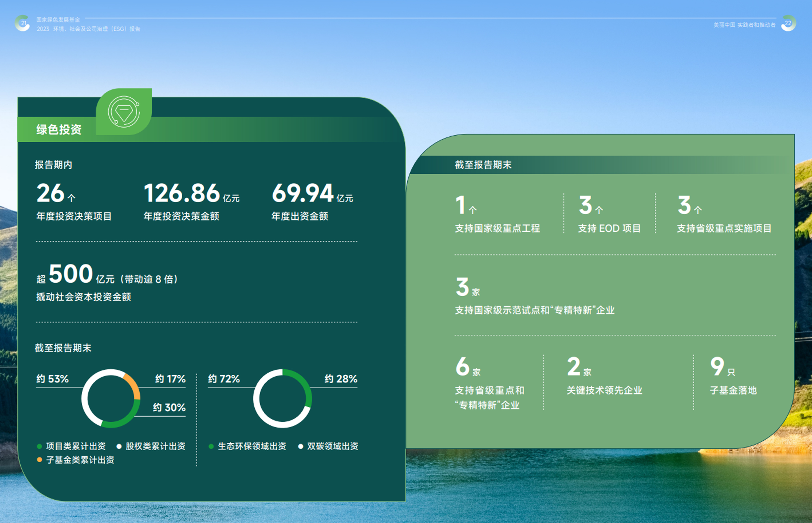The height and width of the screenshot is (523, 812).
Task: Click the 子基金落地 label
Action: (x=733, y=390)
